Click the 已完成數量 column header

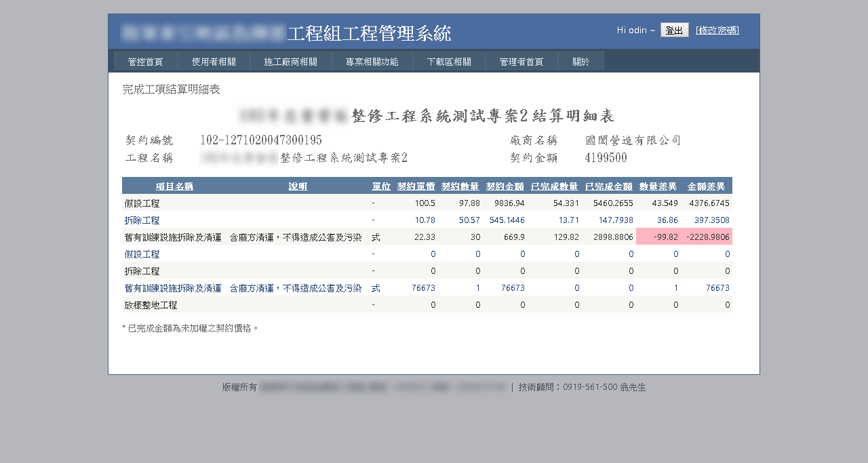(x=554, y=186)
